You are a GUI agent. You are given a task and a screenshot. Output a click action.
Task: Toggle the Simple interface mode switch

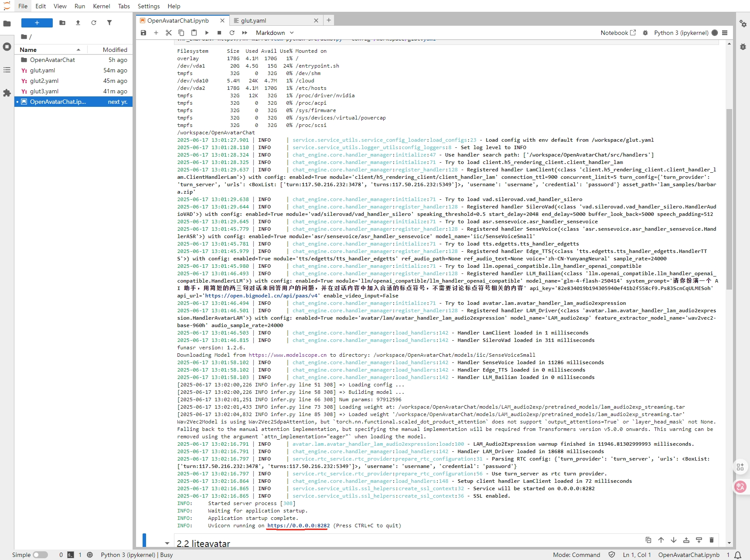(x=40, y=555)
